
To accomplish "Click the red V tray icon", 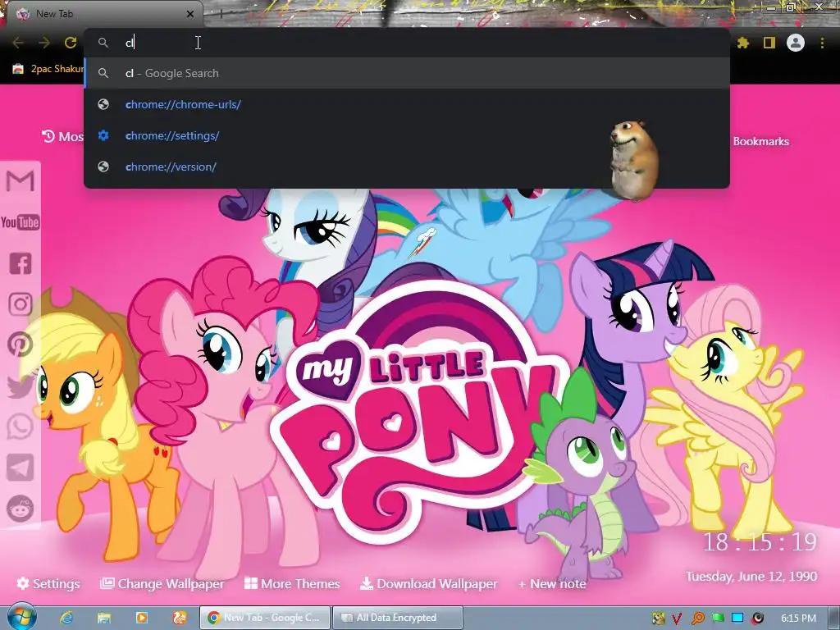I will click(677, 619).
